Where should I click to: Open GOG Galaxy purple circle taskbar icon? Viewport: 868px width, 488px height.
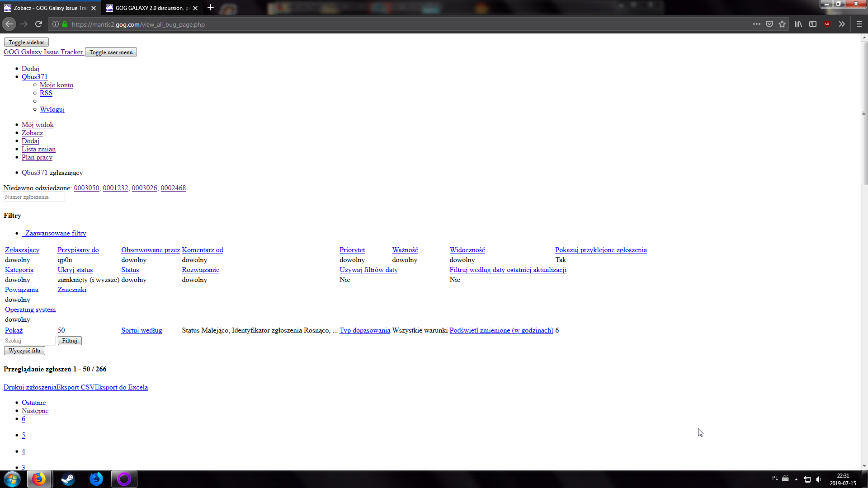click(124, 479)
